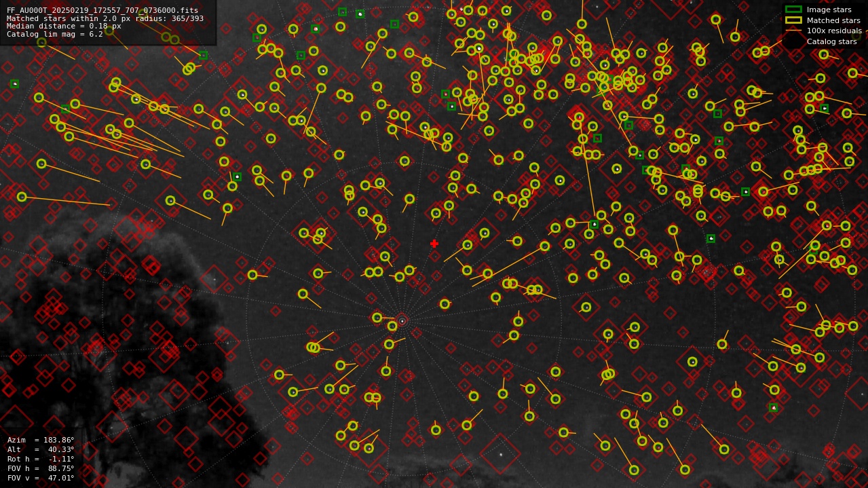This screenshot has height=488, width=868.
Task: Click the yellow Matched stars legend symbol
Action: tap(793, 20)
